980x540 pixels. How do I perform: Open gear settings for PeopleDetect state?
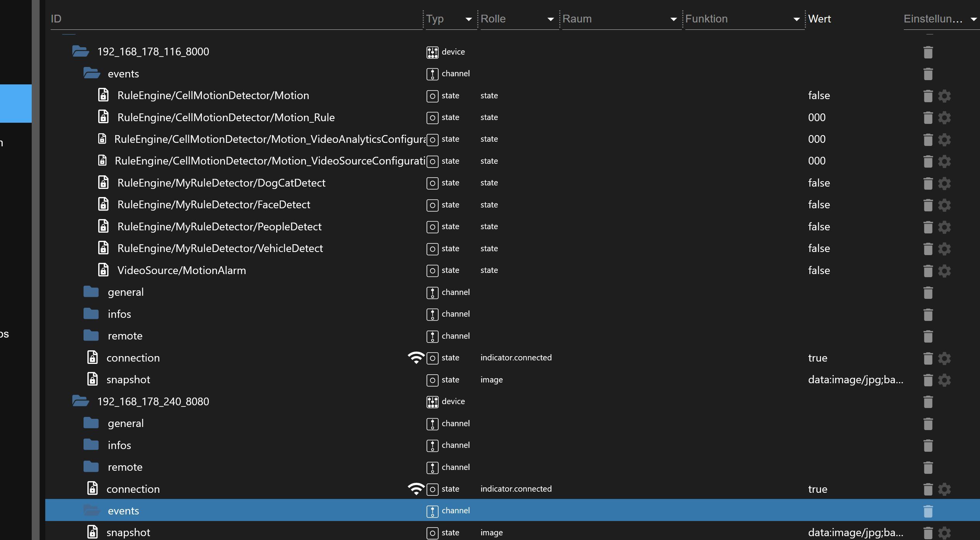[944, 227]
